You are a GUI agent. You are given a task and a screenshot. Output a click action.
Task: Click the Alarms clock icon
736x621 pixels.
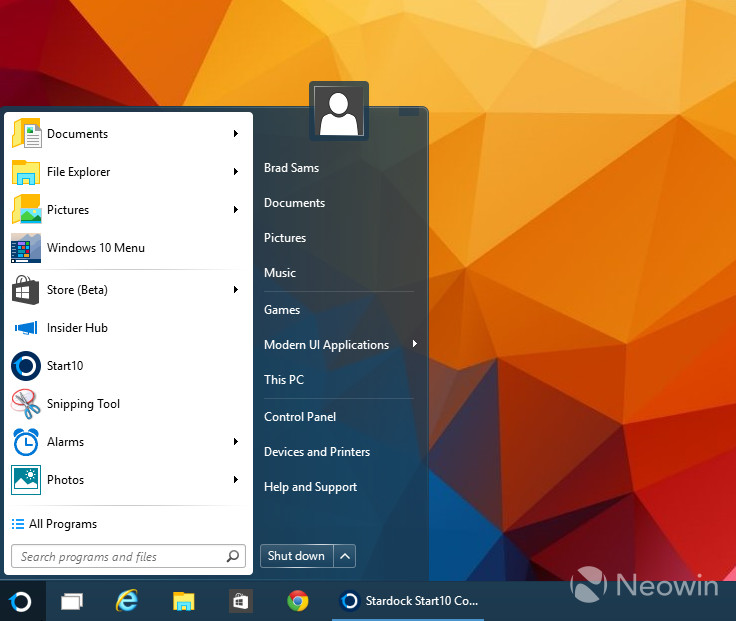26,442
